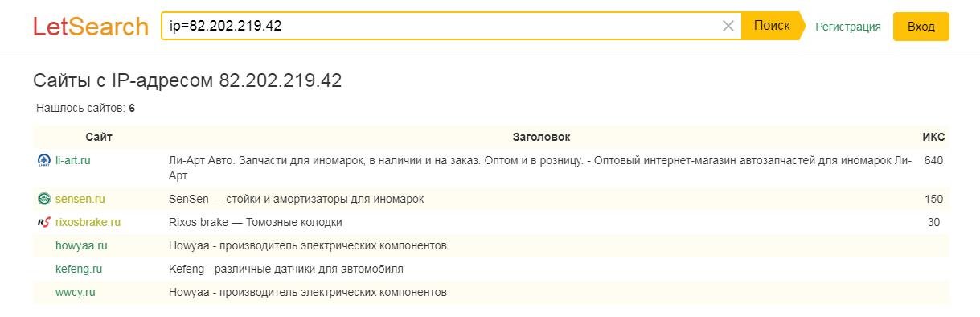
Task: Click the Сайт column header
Action: 99,138
